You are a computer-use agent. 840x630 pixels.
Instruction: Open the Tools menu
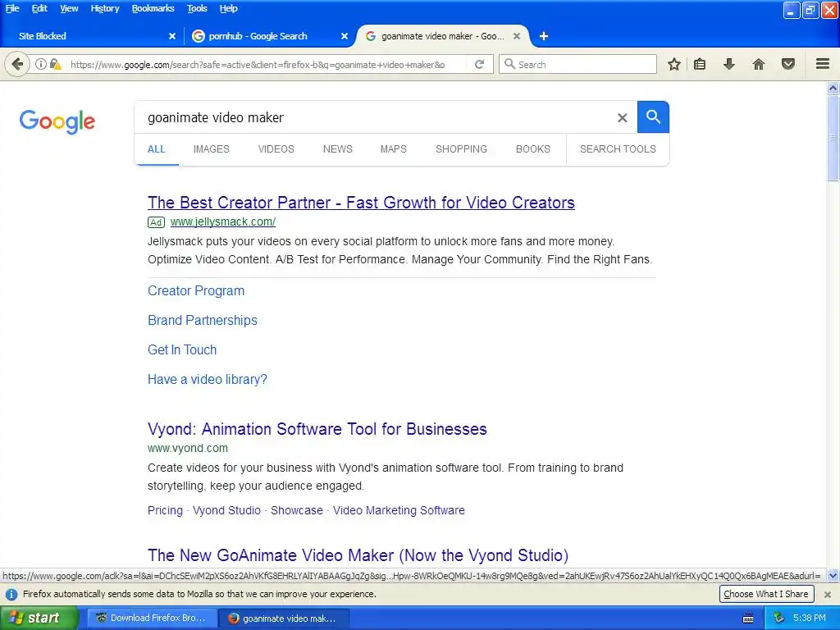(x=197, y=8)
